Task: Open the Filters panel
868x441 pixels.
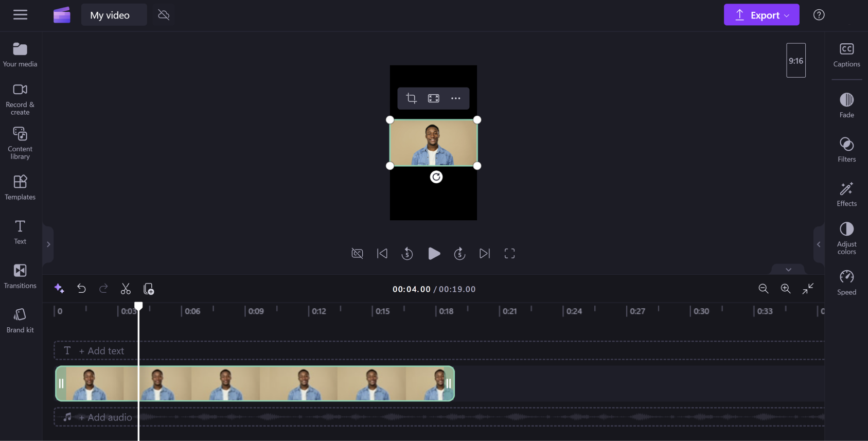Action: tap(846, 150)
